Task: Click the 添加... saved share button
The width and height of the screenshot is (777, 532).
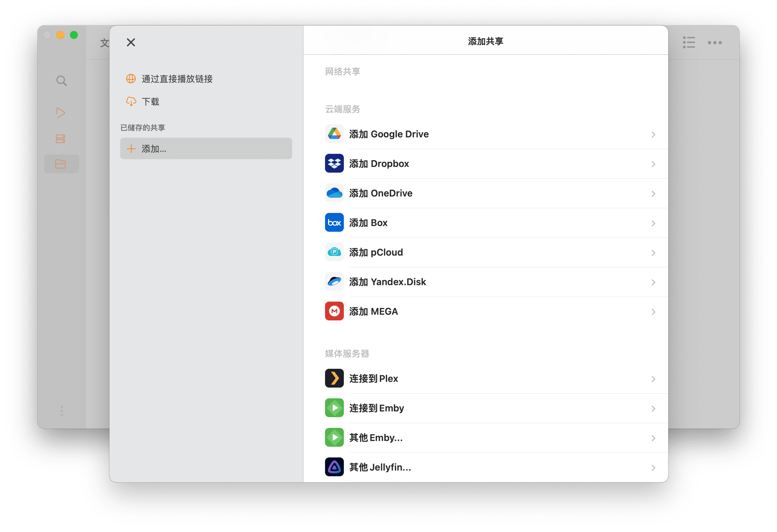Action: [206, 149]
